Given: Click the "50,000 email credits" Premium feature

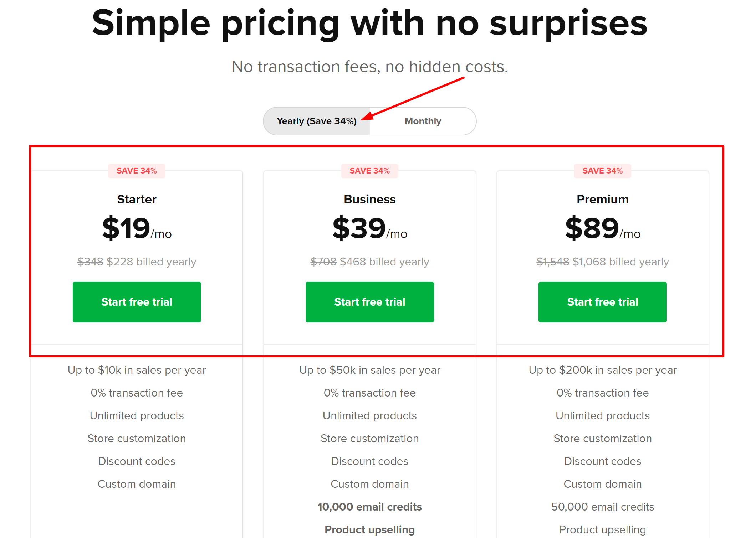Looking at the screenshot, I should click(602, 507).
